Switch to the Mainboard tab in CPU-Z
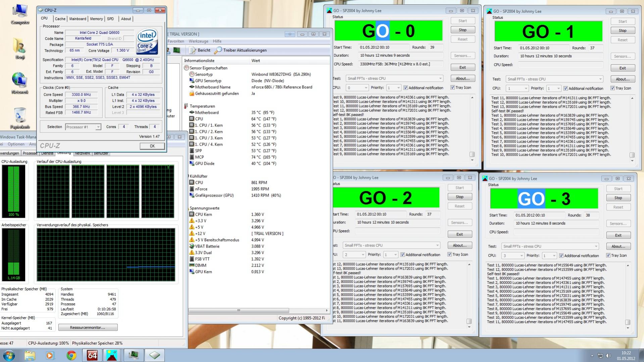Image resolution: width=644 pixels, height=362 pixels. [x=78, y=19]
